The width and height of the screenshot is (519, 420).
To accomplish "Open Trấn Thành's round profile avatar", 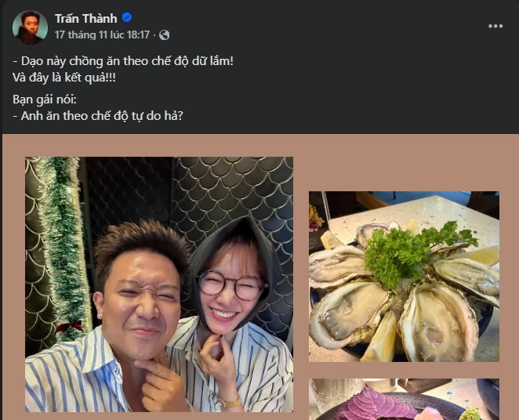I will [x=30, y=27].
